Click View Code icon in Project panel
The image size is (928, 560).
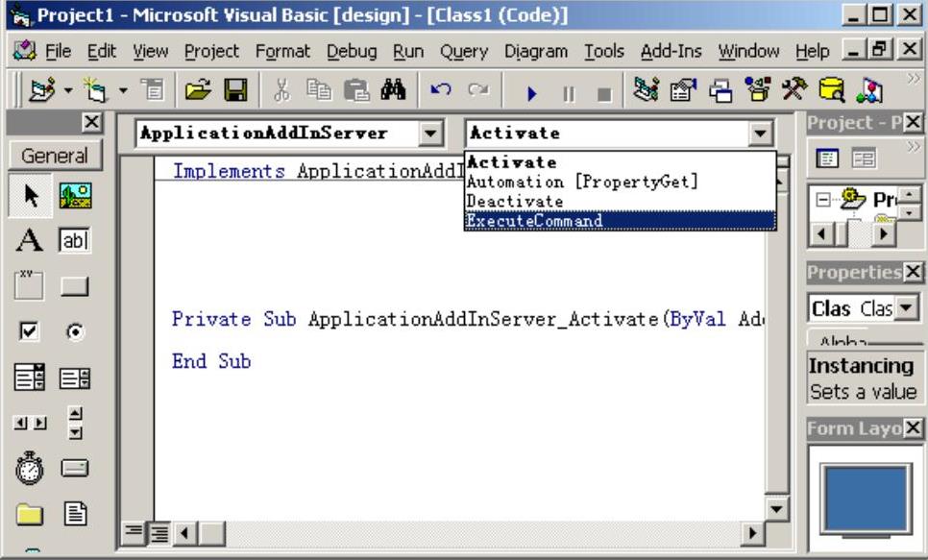coord(827,158)
